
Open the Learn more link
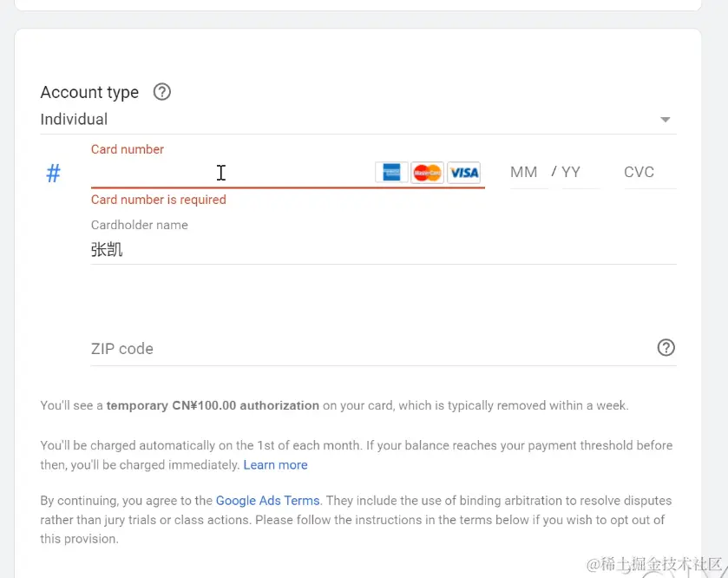click(x=275, y=465)
